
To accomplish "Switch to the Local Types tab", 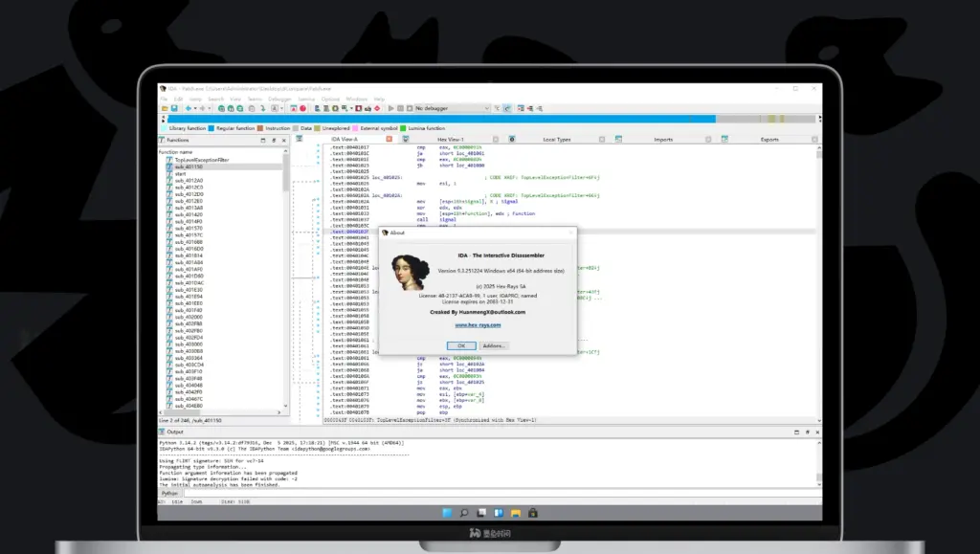I will tap(556, 140).
